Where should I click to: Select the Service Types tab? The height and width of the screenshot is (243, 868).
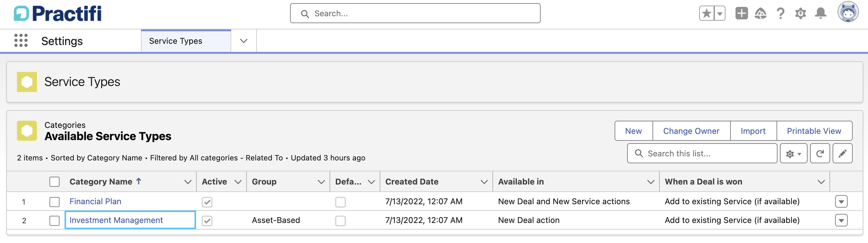click(186, 41)
